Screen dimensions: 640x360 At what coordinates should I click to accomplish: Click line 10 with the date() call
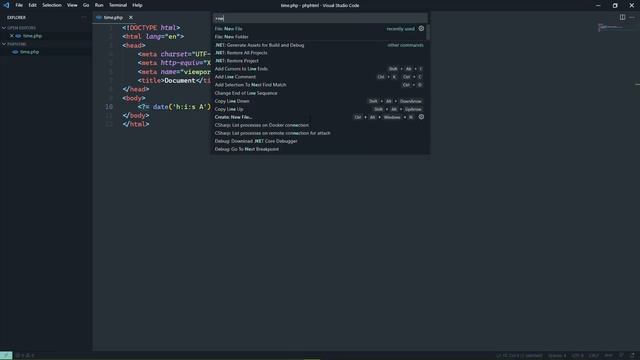pyautogui.click(x=174, y=107)
